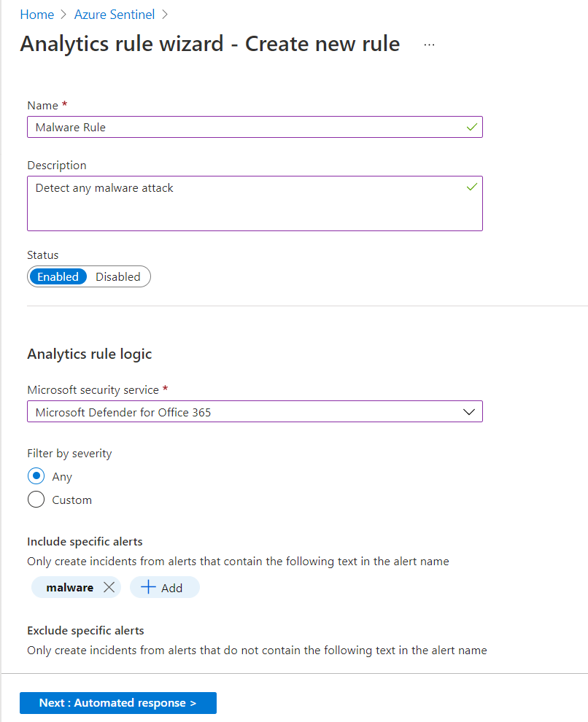The width and height of the screenshot is (588, 722).
Task: Open the ellipsis more options menu
Action: (x=429, y=44)
